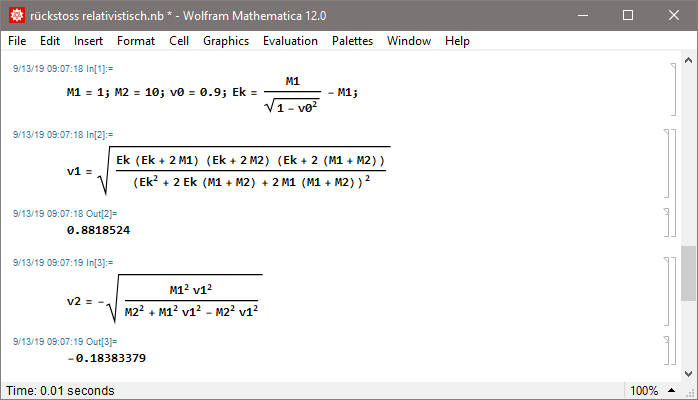This screenshot has width=698, height=400.
Task: Click the window resize grip corner
Action: pyautogui.click(x=689, y=390)
